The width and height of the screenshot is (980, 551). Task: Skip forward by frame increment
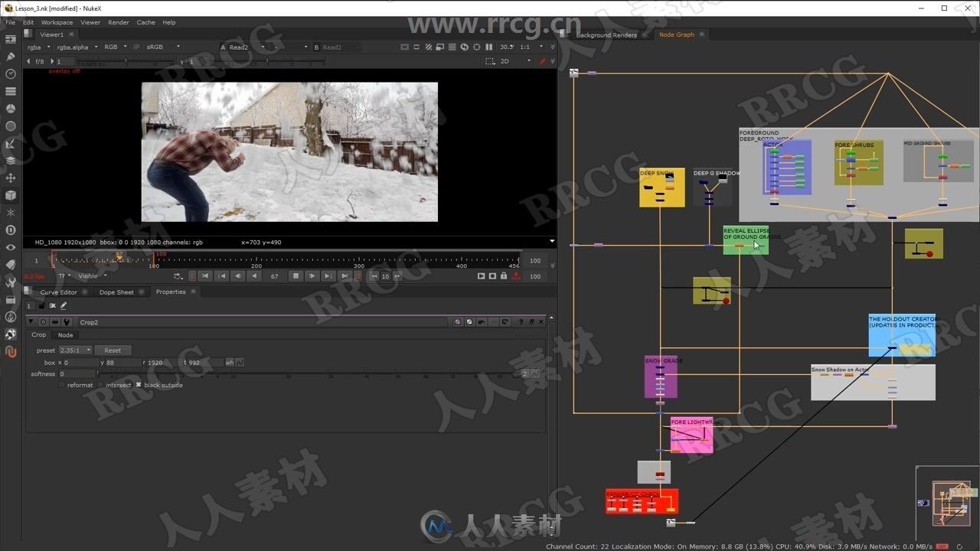(396, 275)
